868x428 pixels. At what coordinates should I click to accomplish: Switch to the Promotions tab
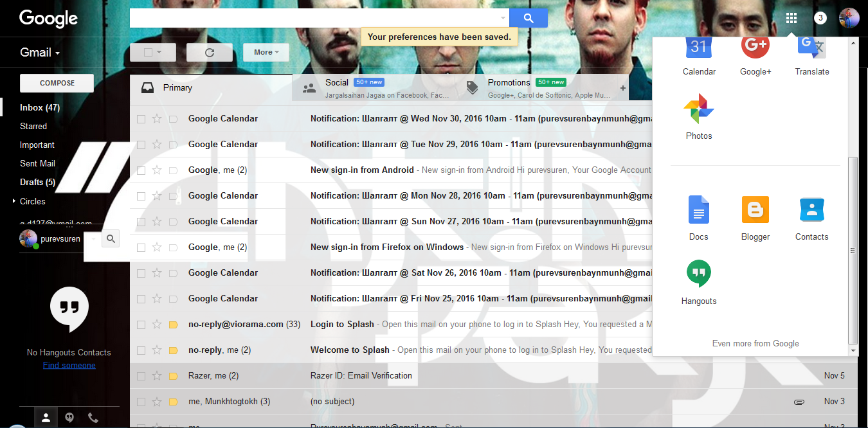(x=536, y=88)
